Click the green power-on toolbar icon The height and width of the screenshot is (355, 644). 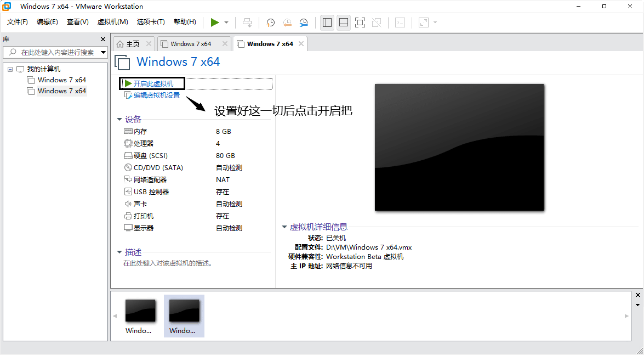click(x=215, y=22)
